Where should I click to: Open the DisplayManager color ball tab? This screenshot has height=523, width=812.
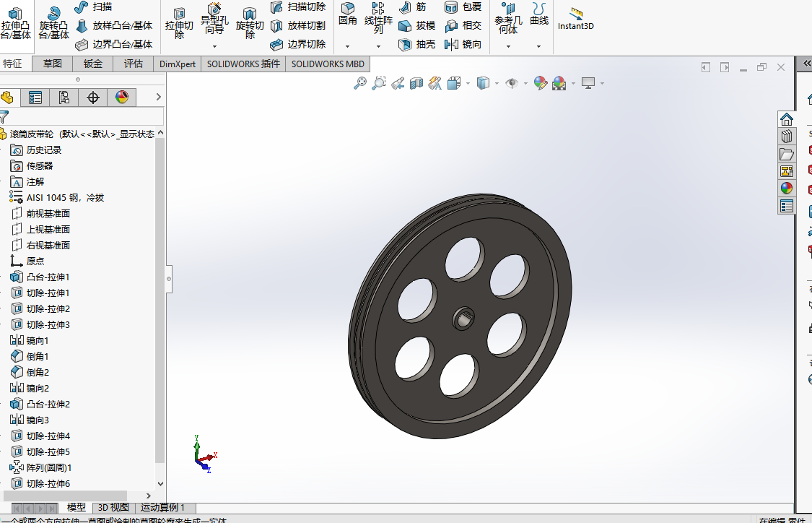coord(122,98)
